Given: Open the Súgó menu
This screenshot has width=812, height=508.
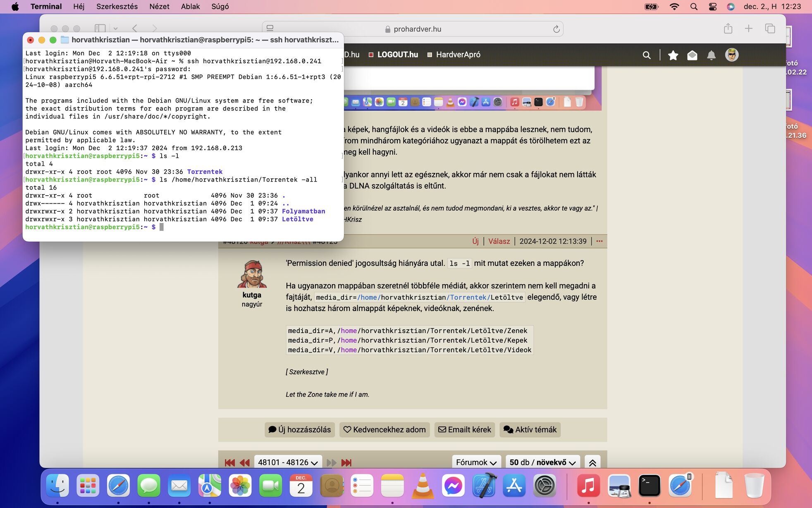Looking at the screenshot, I should pyautogui.click(x=220, y=7).
